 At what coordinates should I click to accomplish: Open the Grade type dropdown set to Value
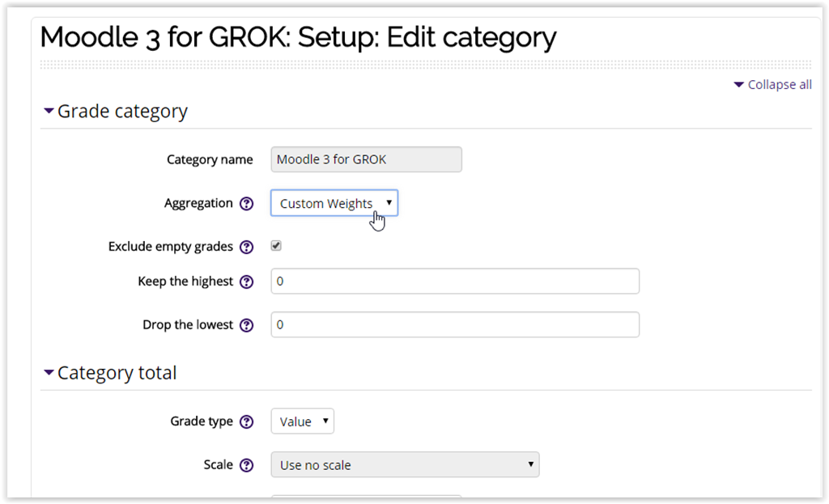coord(303,421)
